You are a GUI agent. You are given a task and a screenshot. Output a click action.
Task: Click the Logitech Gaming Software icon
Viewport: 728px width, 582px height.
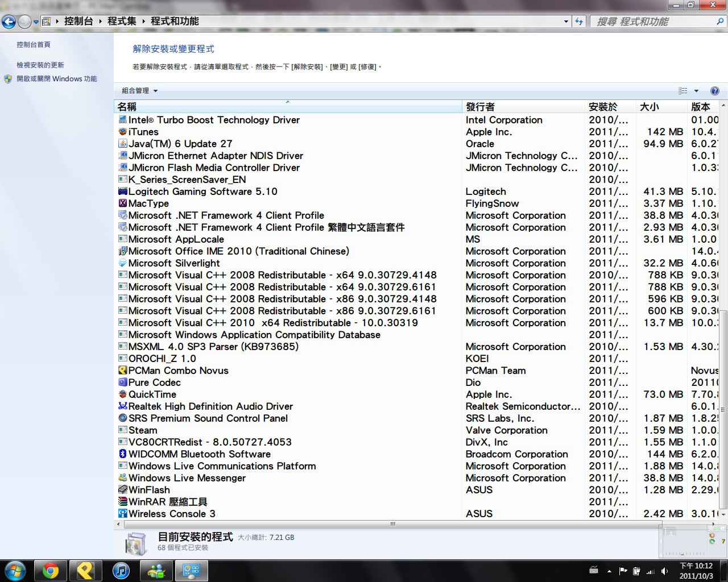122,192
